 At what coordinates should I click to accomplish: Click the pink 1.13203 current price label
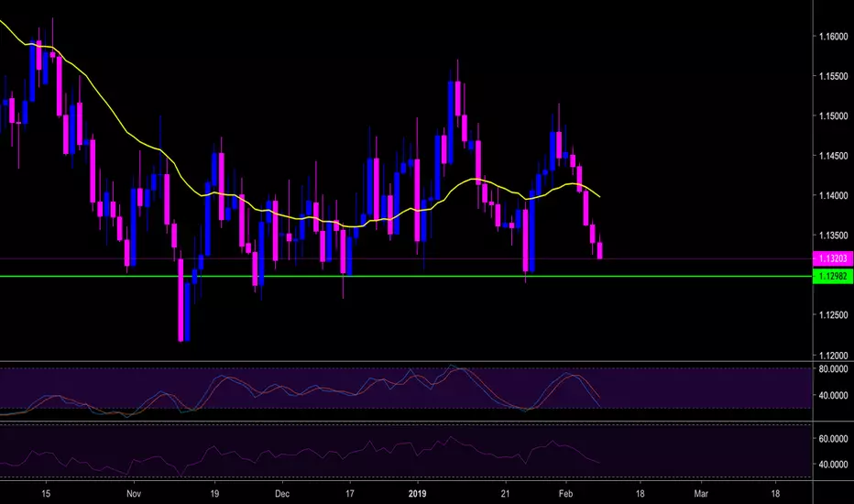[x=832, y=258]
